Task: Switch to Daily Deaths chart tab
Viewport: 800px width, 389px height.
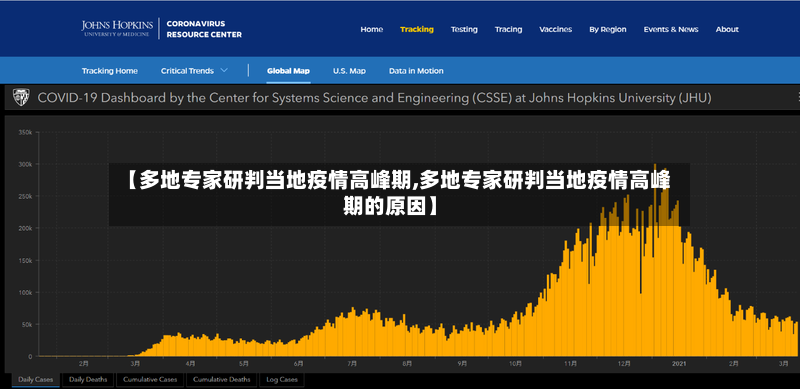Action: [x=88, y=379]
